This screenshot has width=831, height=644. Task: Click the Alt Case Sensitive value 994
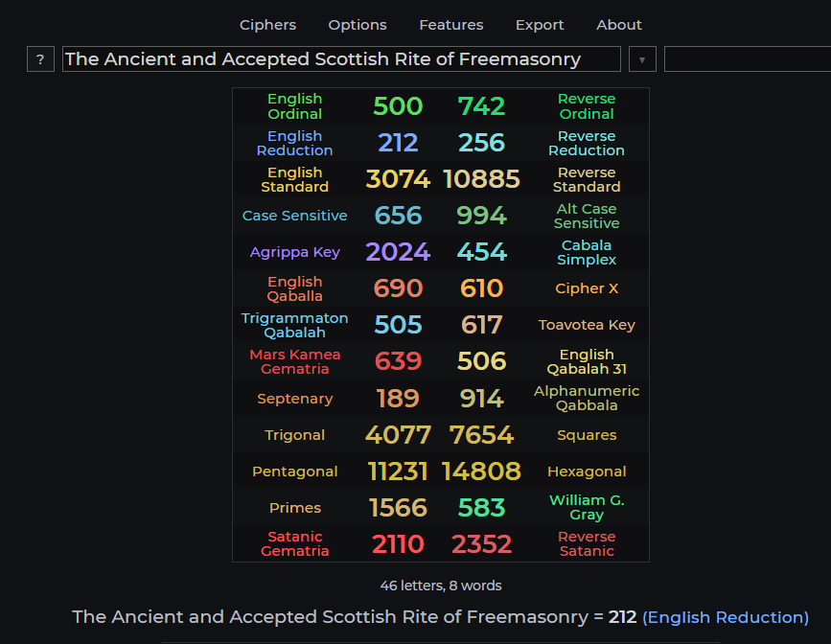point(481,216)
